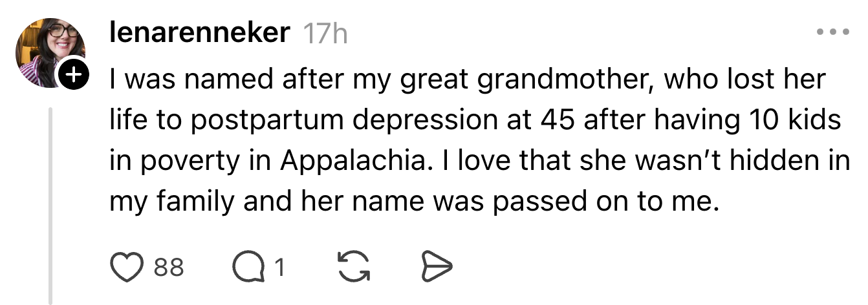Like the post with the heart icon
Viewport: 868px width, 305px height.
click(126, 266)
